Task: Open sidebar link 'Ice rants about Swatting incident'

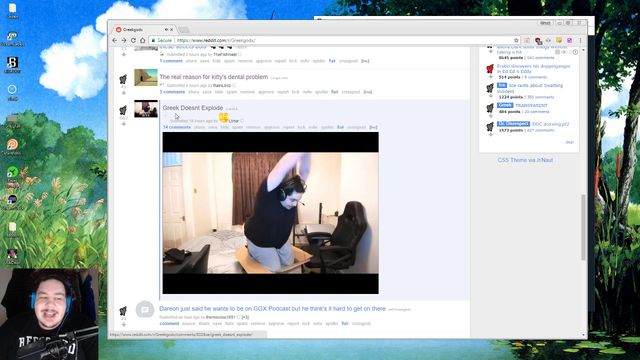Action: click(530, 88)
